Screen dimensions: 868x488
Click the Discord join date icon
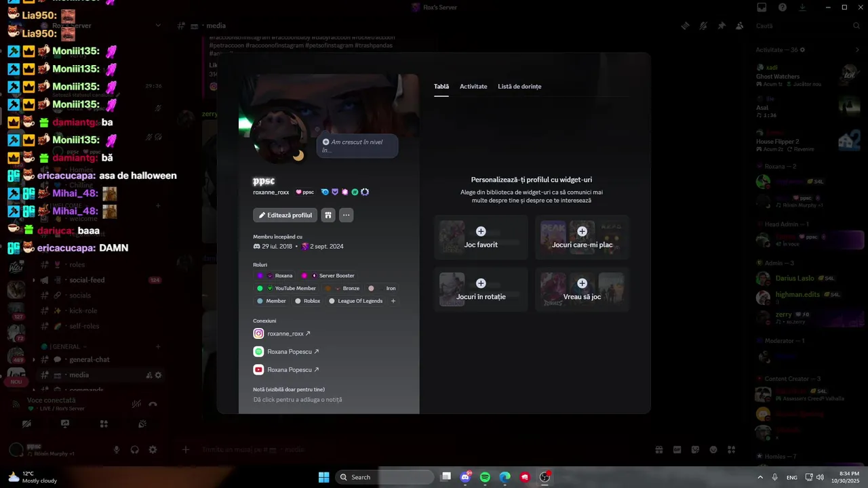(257, 247)
